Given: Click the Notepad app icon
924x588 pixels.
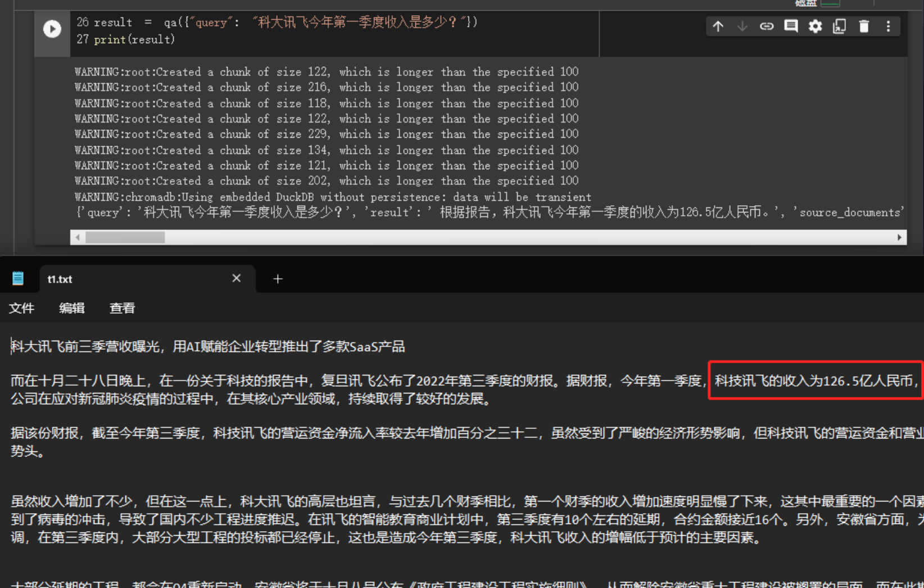Looking at the screenshot, I should [18, 278].
